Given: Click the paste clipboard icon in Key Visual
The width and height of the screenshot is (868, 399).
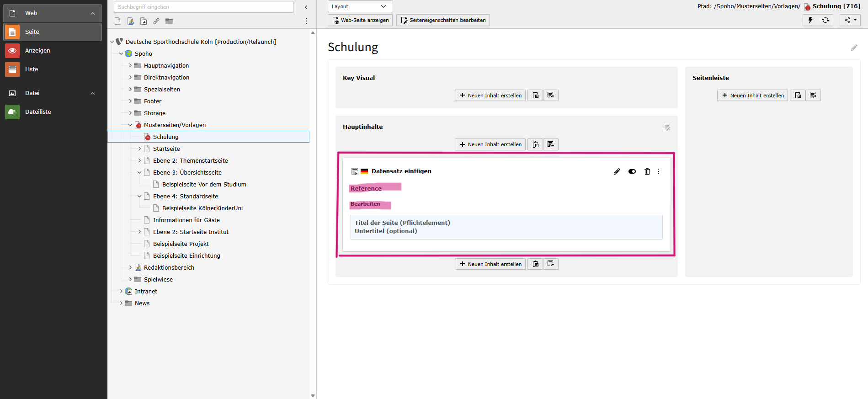Looking at the screenshot, I should [535, 95].
